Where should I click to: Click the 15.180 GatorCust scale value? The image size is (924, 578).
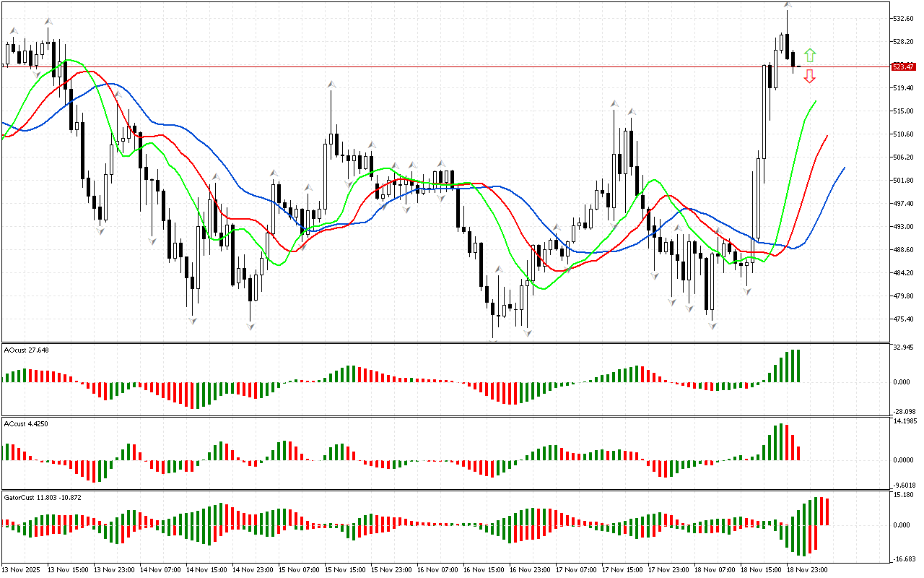904,495
